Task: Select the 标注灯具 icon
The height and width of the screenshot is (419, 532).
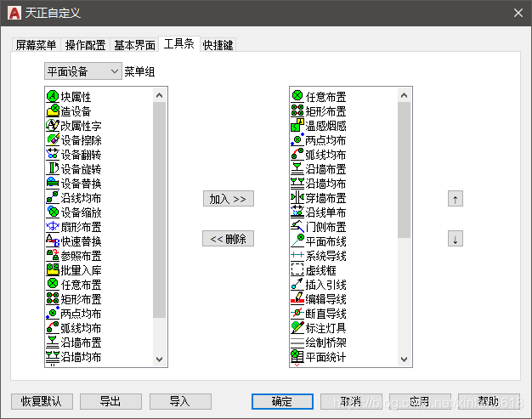Action: point(297,328)
